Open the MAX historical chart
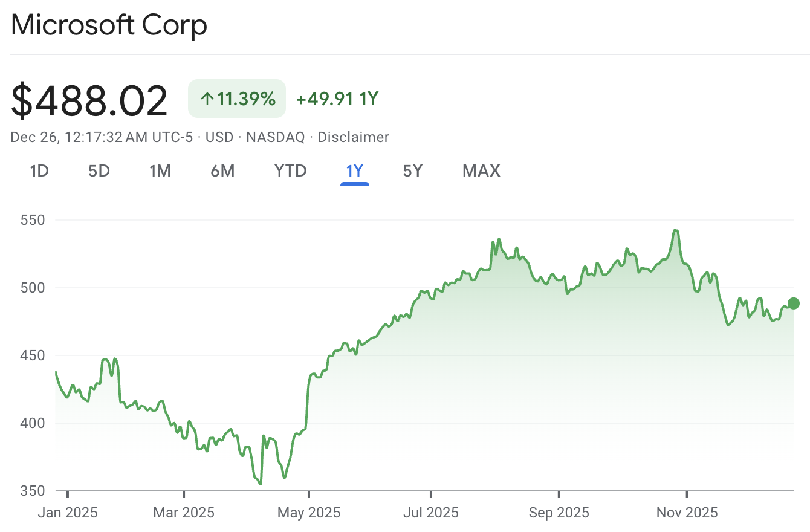 [481, 171]
